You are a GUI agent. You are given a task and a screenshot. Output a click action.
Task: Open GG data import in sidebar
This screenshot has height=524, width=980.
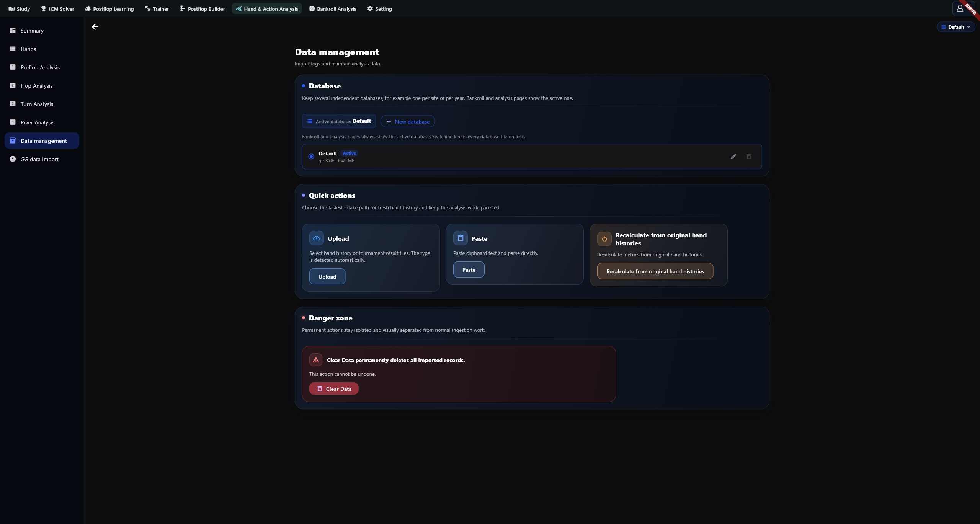[x=42, y=159]
